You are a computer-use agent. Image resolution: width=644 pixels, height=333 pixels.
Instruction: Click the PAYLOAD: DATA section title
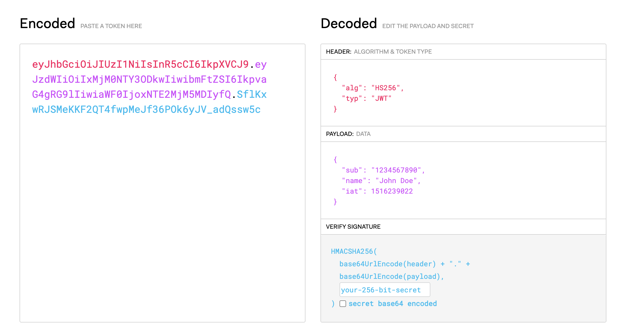(348, 134)
